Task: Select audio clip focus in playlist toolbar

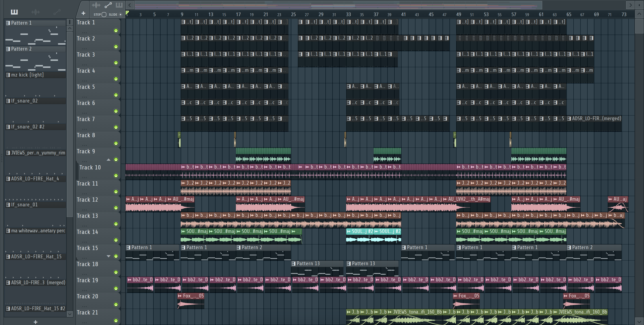Action: [x=96, y=5]
